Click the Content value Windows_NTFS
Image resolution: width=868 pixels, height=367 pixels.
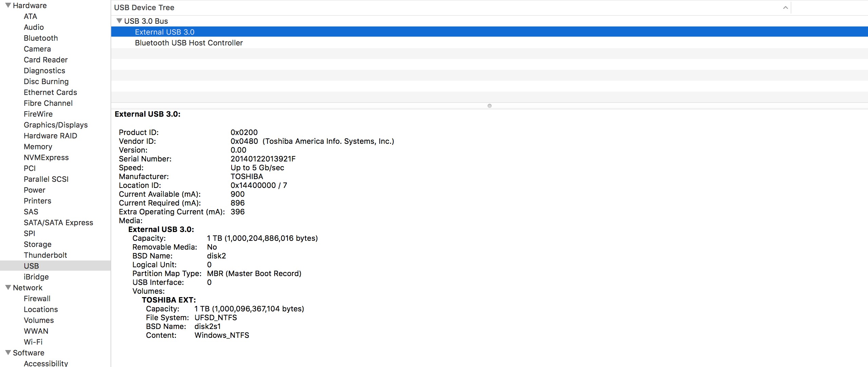click(x=222, y=335)
